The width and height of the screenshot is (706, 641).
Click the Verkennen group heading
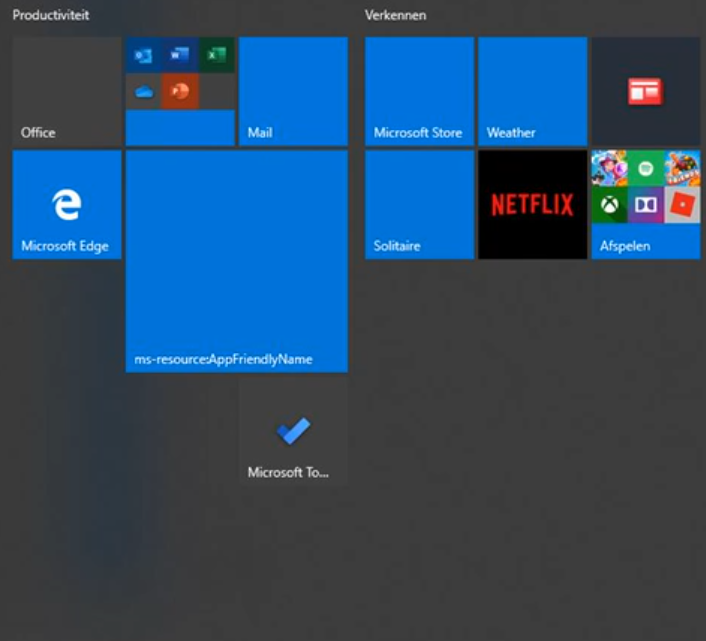(x=395, y=15)
